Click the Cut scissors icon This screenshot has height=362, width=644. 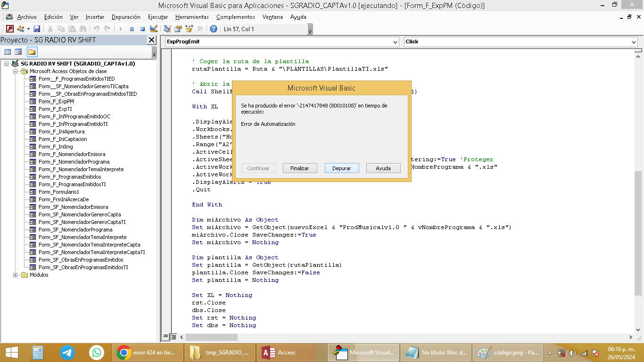(50, 29)
